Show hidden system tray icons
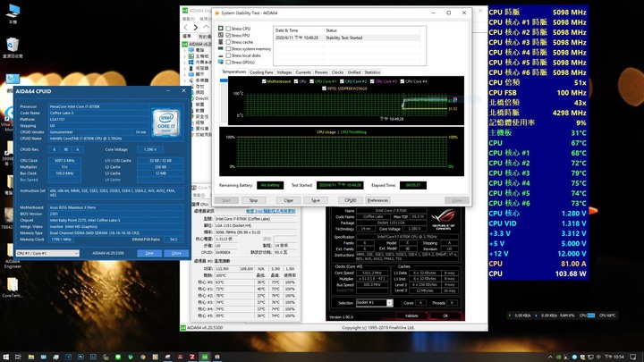 [550, 357]
